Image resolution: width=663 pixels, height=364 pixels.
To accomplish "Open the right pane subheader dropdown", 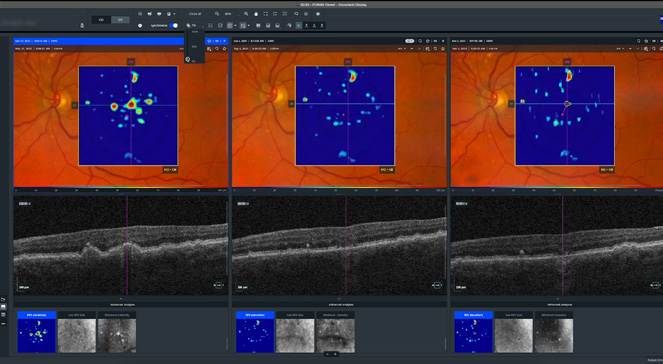I will click(621, 49).
